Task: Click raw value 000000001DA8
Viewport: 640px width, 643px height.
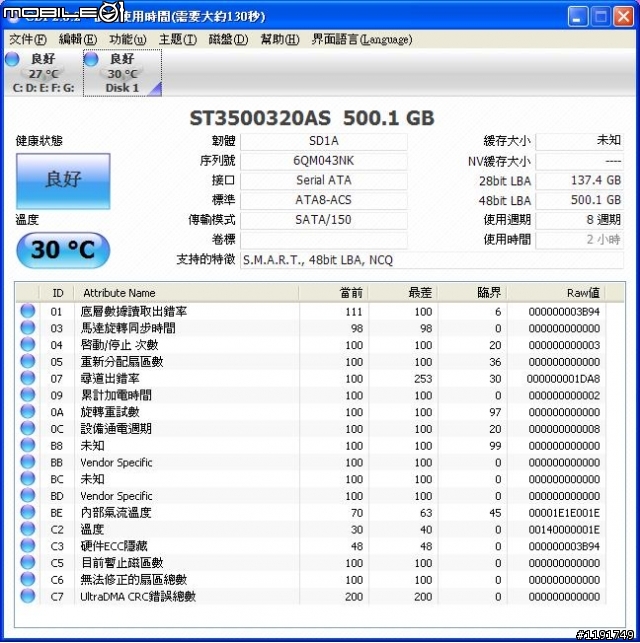Action: 563,379
